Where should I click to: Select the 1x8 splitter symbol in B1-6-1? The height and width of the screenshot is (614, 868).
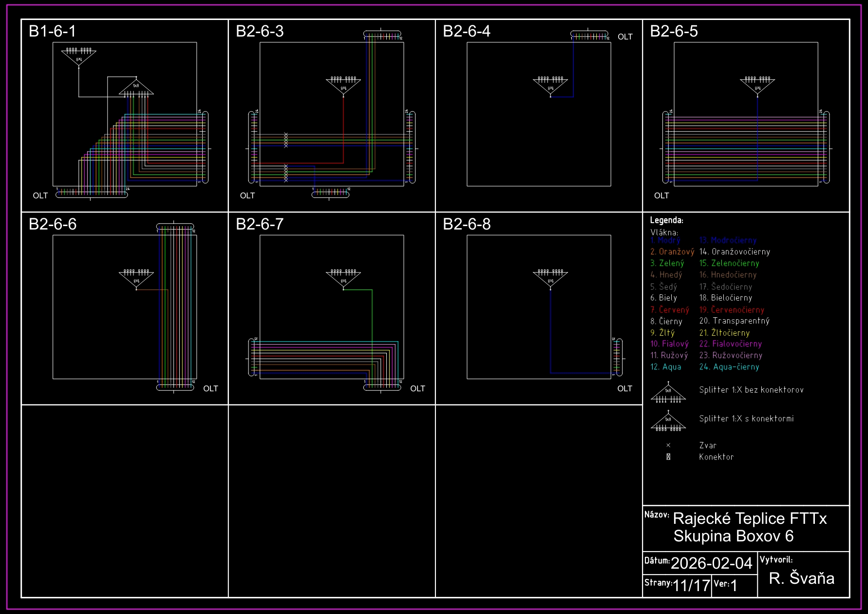click(x=136, y=88)
